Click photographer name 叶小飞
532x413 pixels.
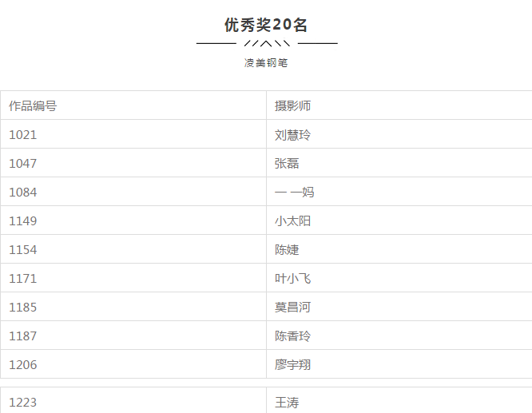point(292,279)
